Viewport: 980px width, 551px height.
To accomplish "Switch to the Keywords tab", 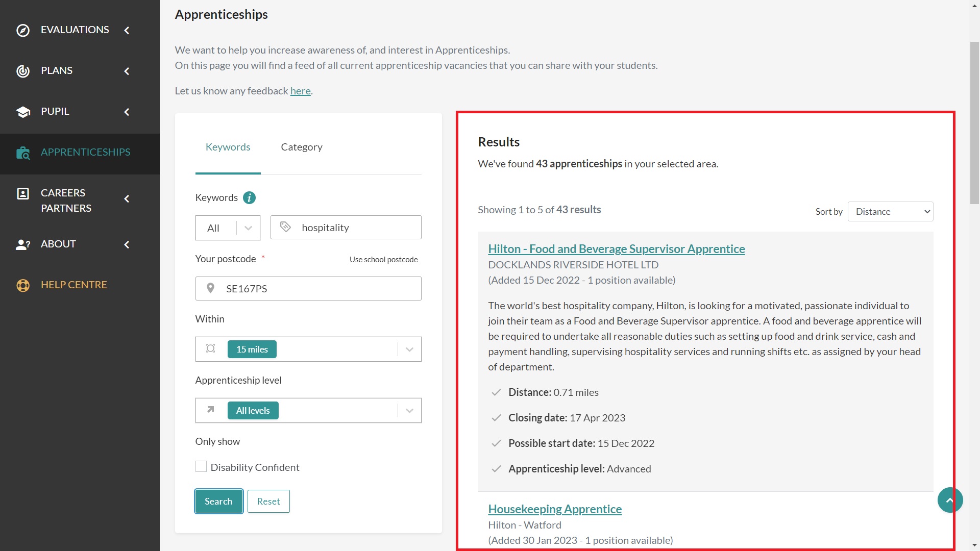I will coord(228,147).
